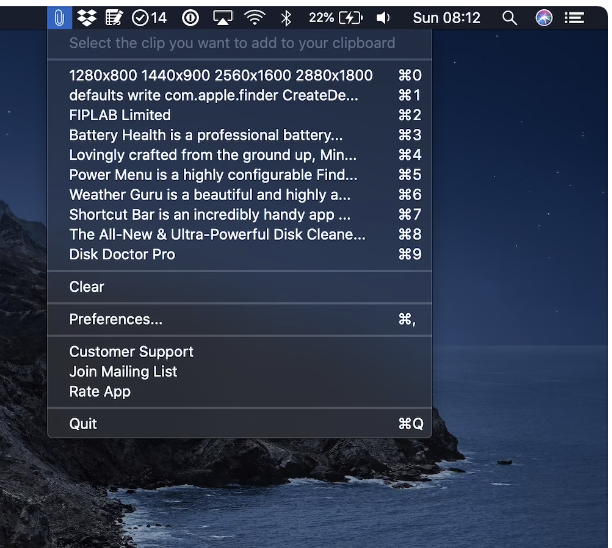Click Join Mailing List
This screenshot has width=612, height=548.
(x=239, y=372)
